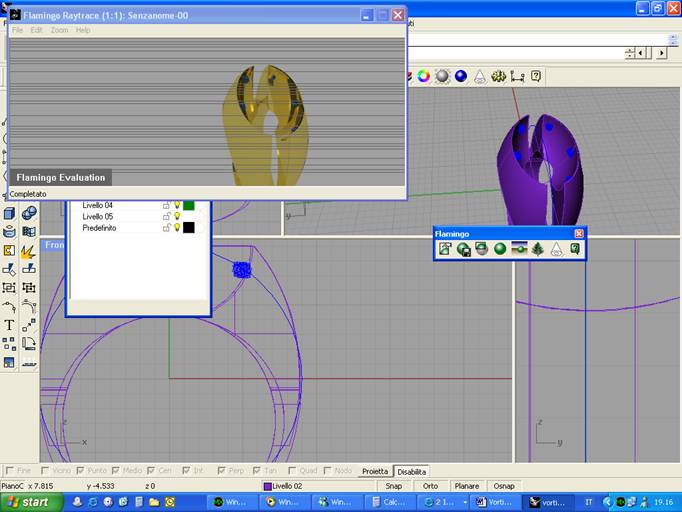
Task: Click the Flamingo help icon
Action: pos(575,249)
